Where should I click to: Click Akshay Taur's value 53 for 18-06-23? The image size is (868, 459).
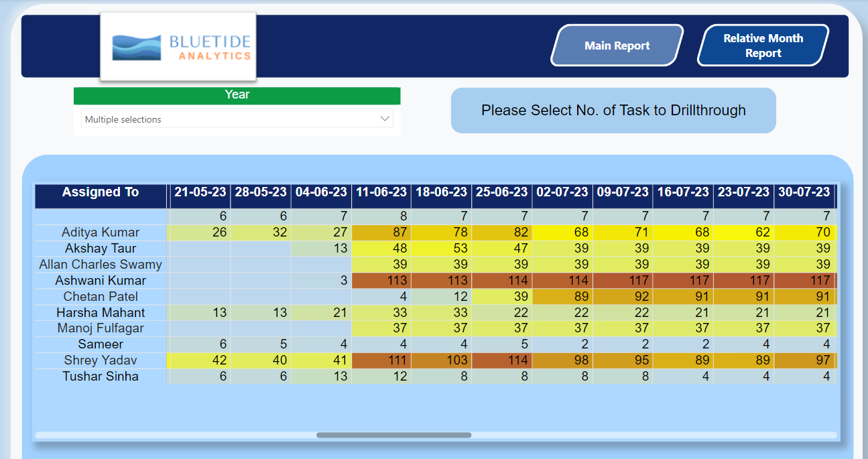[x=442, y=249]
